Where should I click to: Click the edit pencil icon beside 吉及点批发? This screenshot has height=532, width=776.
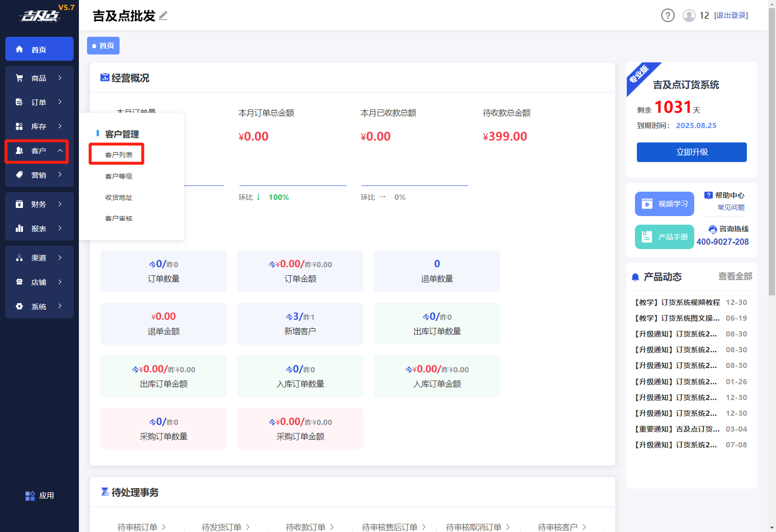(164, 16)
